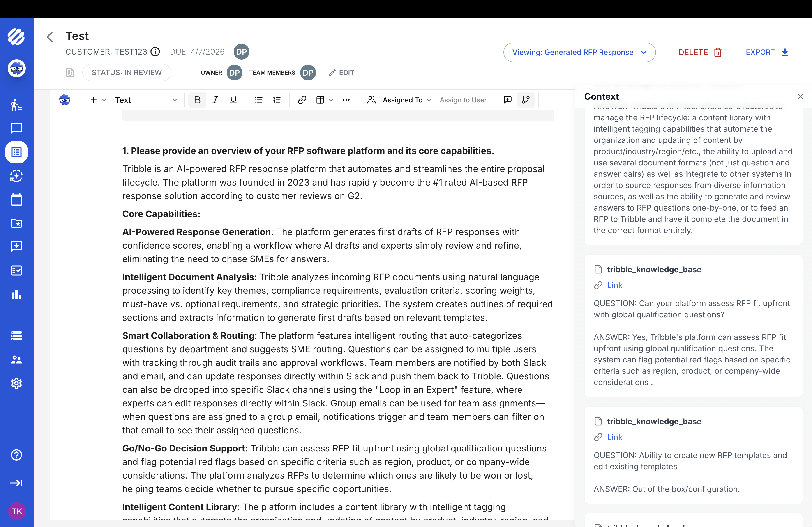Open the attachments paperclip document icon
The width and height of the screenshot is (812, 527).
(x=70, y=73)
